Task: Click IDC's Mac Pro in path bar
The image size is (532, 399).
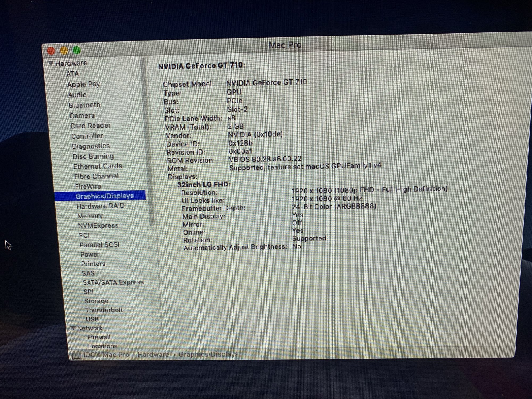Action: click(x=106, y=355)
